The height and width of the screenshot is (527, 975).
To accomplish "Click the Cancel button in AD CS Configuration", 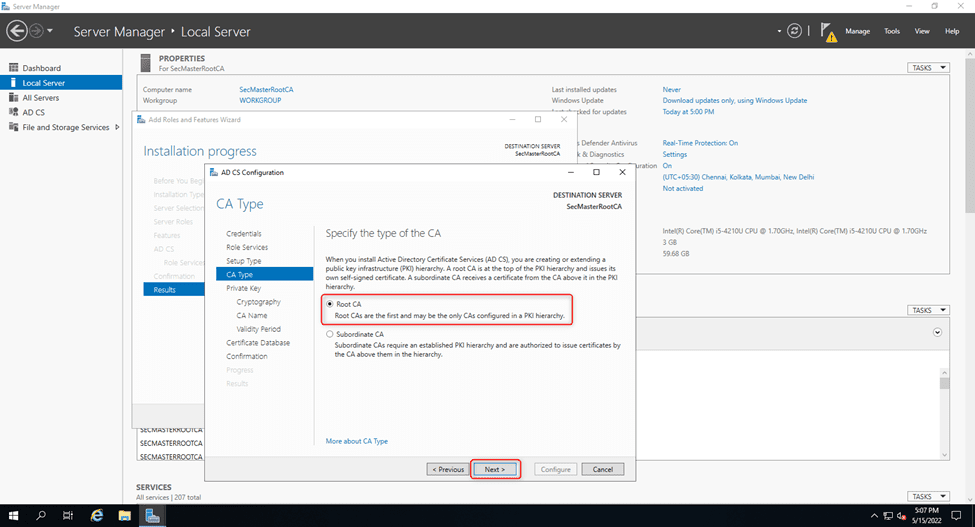I will tap(603, 469).
